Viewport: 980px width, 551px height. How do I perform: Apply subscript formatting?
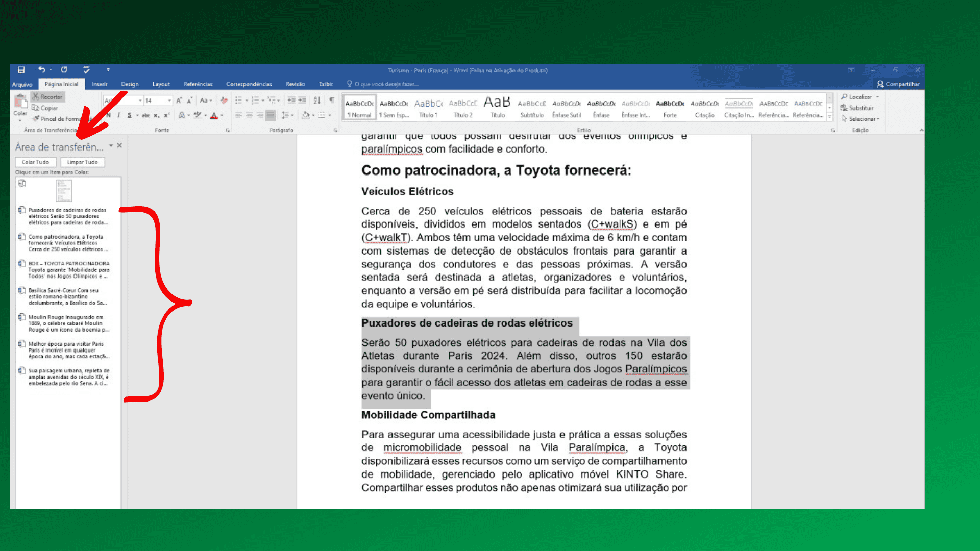point(156,116)
